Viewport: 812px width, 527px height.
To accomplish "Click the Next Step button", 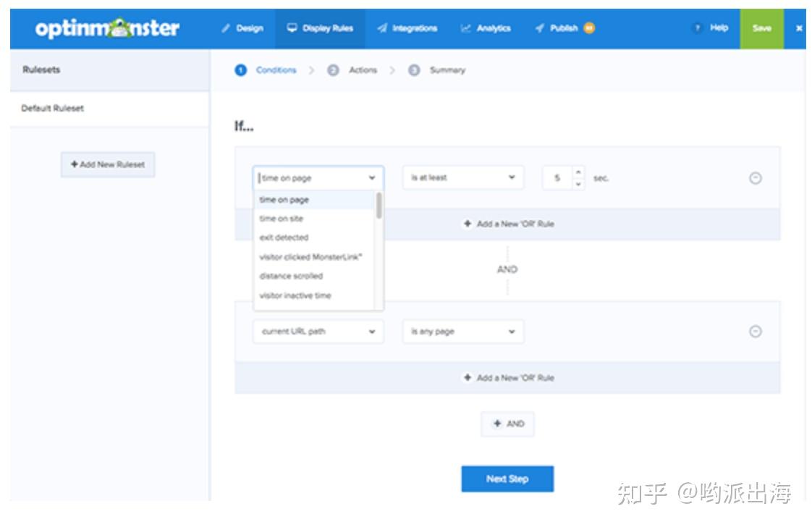I will click(x=507, y=478).
